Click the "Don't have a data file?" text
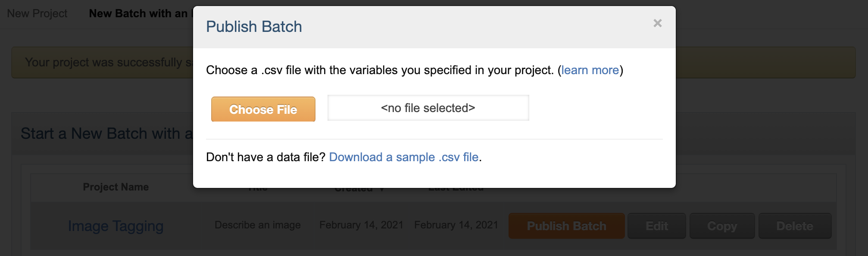This screenshot has width=868, height=256. 265,157
